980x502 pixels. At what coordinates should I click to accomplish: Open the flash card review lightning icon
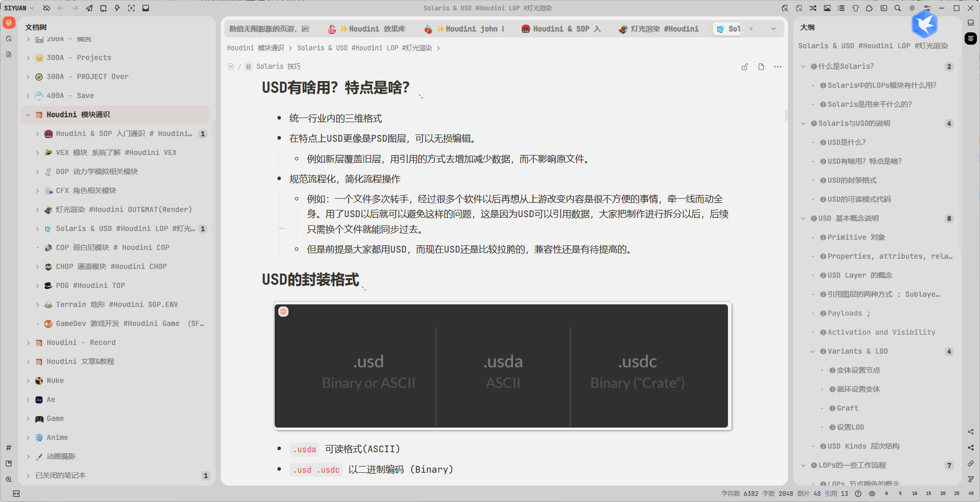point(117,8)
